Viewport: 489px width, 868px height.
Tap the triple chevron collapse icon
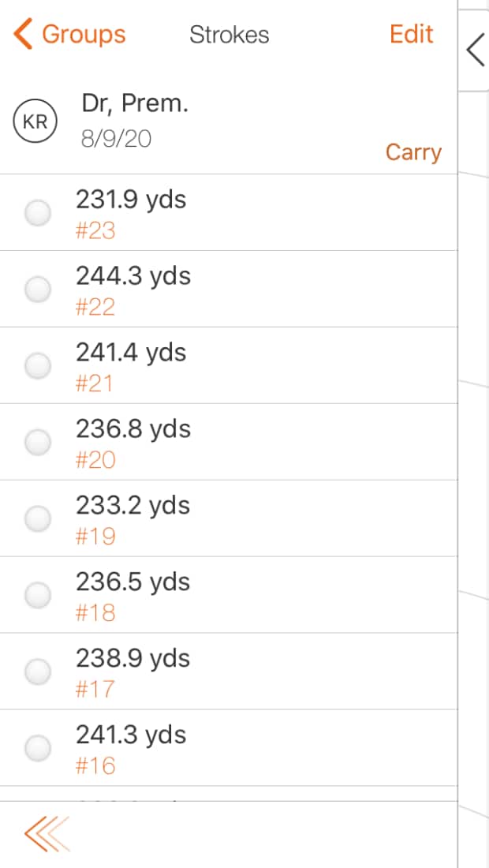[47, 834]
